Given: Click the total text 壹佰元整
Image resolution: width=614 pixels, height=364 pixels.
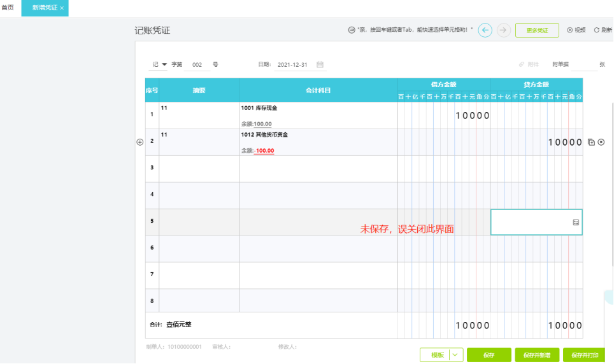Looking at the screenshot, I should click(x=179, y=325).
